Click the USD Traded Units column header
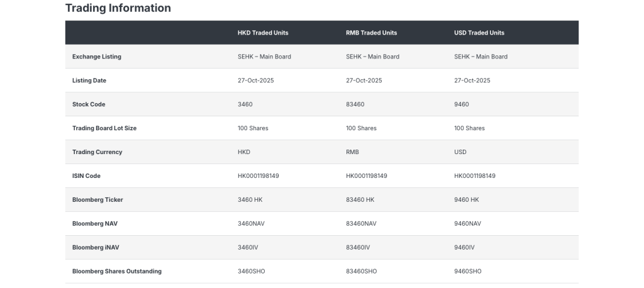The width and height of the screenshot is (644, 288). click(x=479, y=33)
